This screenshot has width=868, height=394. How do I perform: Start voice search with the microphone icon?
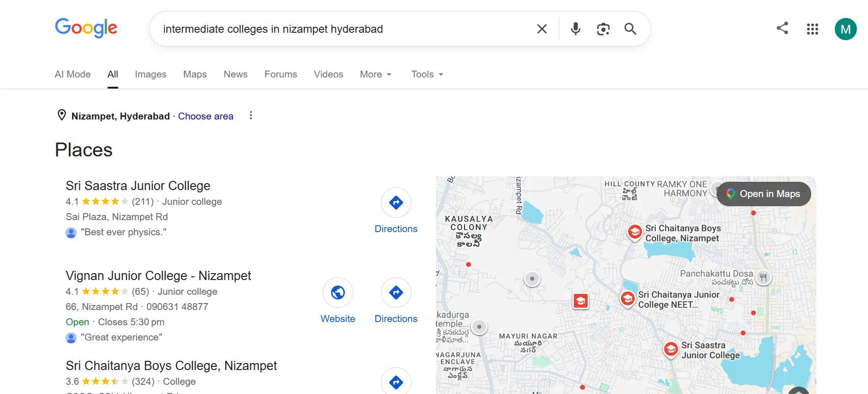point(575,29)
